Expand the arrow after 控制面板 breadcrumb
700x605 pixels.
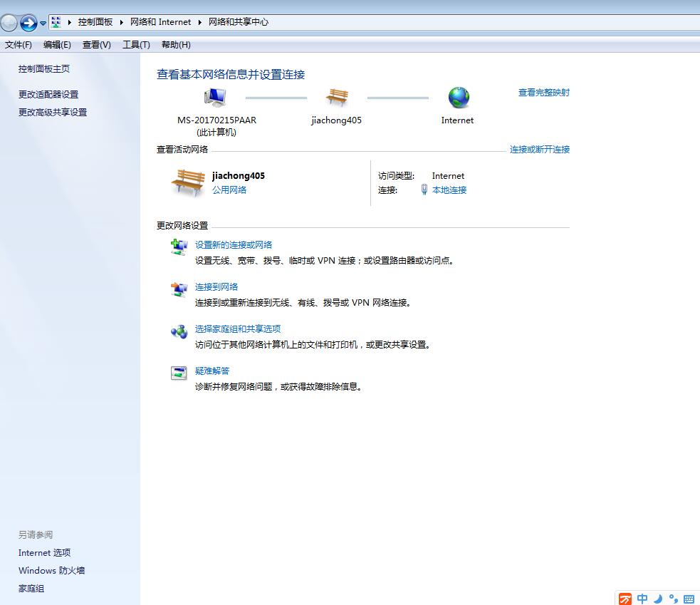(x=122, y=22)
